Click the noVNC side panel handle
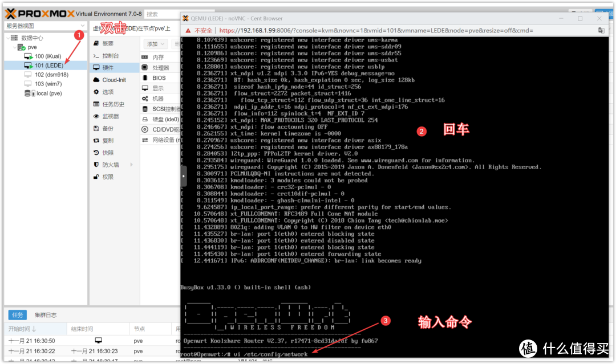Screen dimensions: 616x364 pos(184,175)
